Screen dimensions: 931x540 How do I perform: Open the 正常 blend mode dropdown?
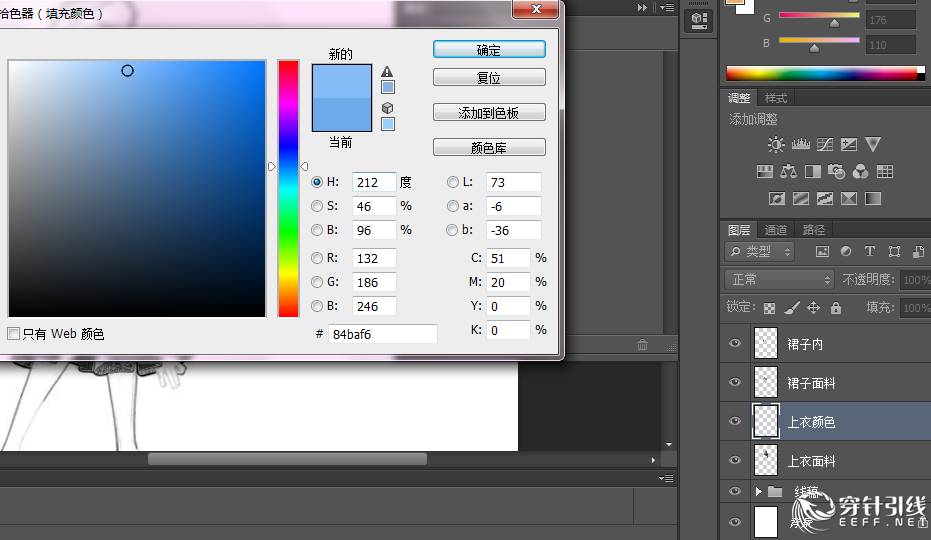click(x=779, y=280)
